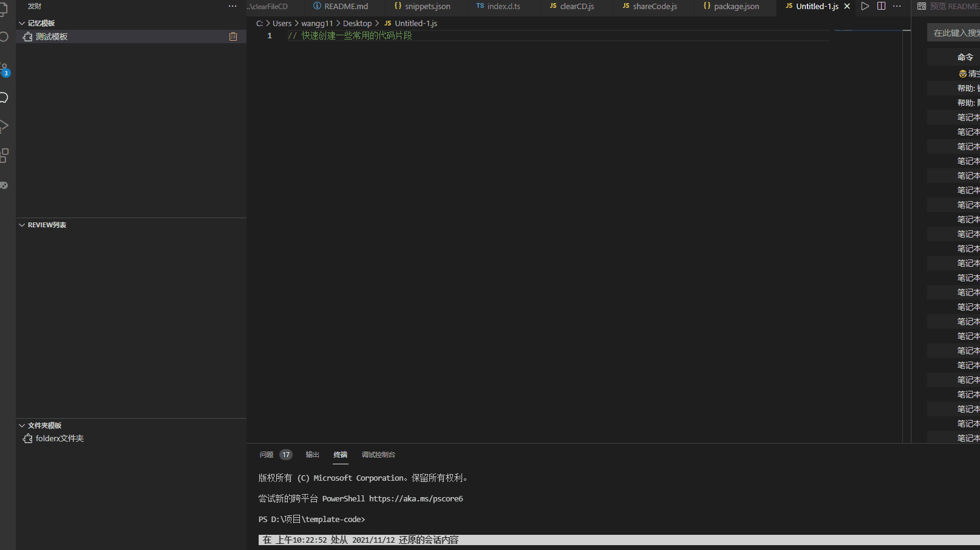Open the Explorer view in the activity bar

tap(3, 9)
